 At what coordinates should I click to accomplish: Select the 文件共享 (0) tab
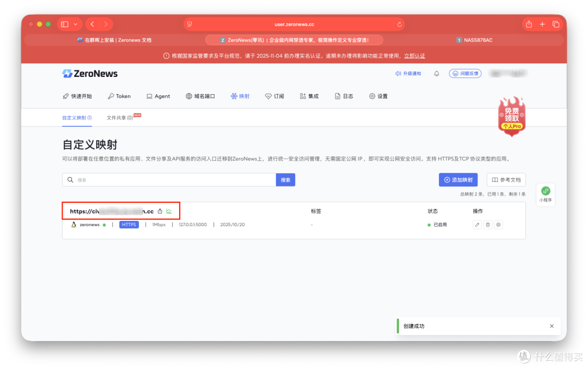[x=120, y=118]
